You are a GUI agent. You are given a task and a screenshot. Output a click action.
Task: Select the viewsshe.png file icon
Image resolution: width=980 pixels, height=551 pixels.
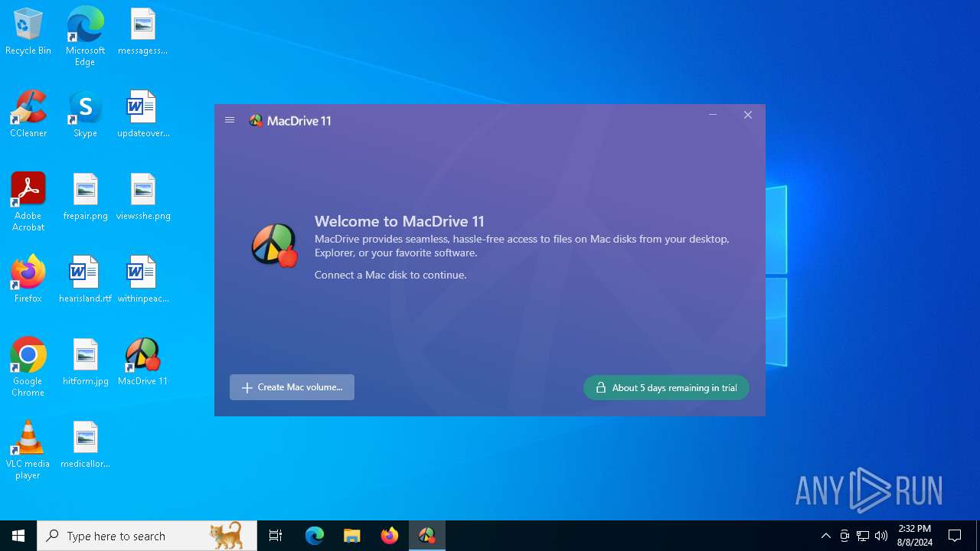(x=143, y=197)
